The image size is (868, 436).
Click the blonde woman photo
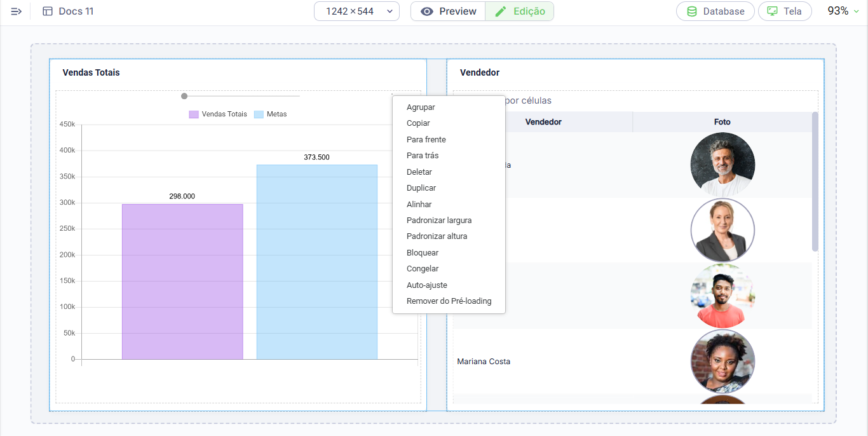(x=722, y=230)
